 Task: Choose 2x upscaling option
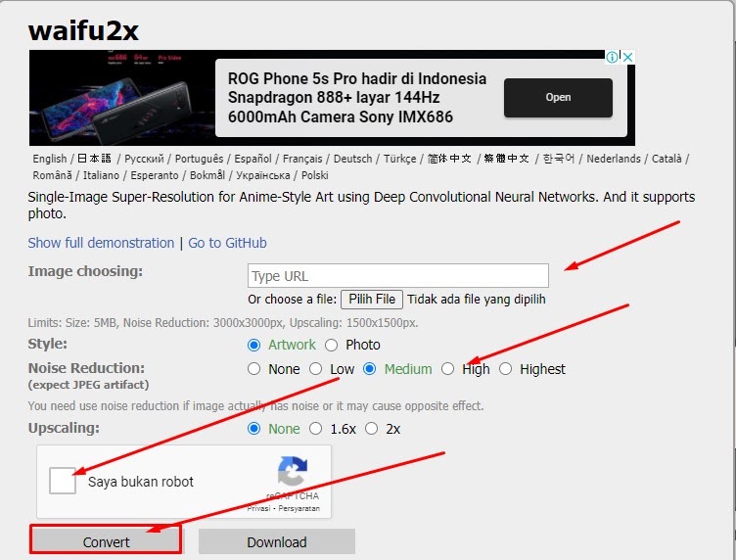pos(371,429)
